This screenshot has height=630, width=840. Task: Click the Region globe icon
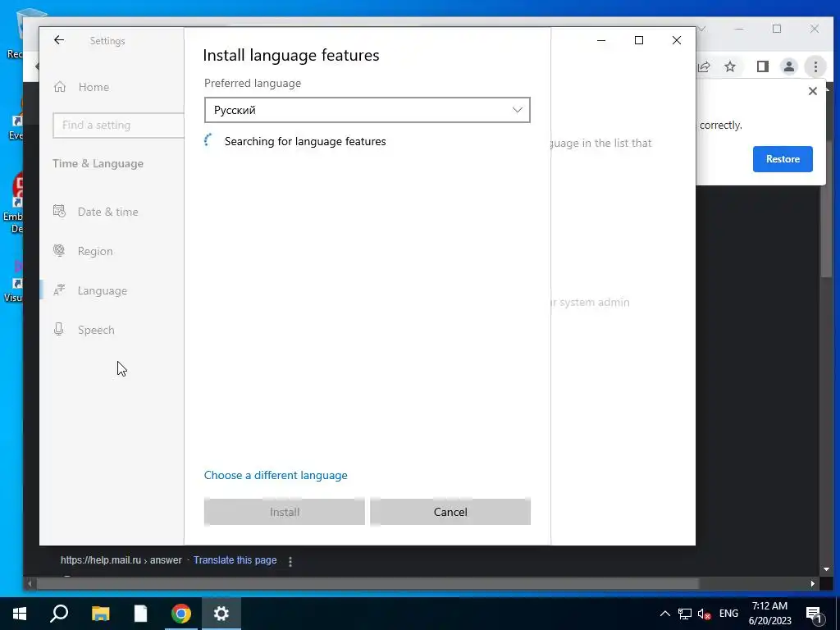click(59, 250)
